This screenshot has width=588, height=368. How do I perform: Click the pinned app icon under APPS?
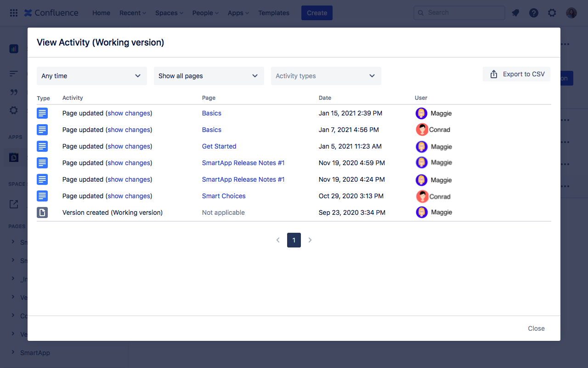(13, 157)
